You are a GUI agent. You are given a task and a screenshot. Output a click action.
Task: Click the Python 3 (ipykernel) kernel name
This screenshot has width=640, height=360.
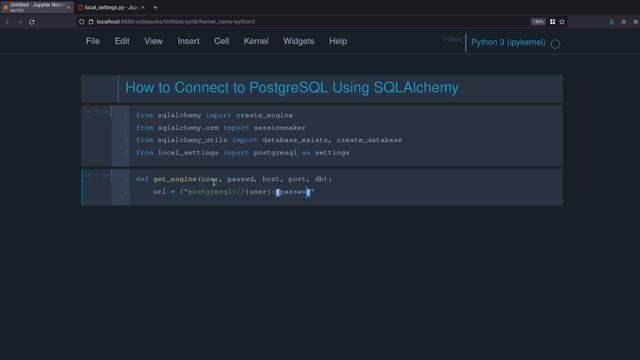[508, 42]
